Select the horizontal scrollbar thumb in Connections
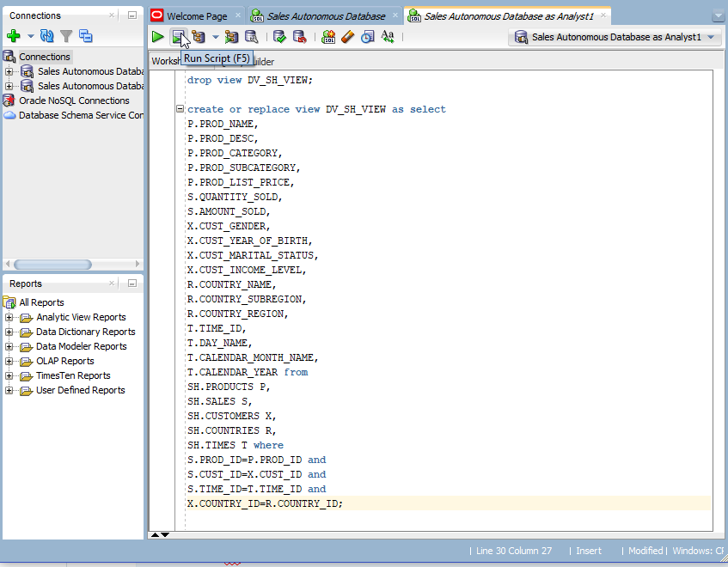This screenshot has height=567, width=728. click(52, 265)
